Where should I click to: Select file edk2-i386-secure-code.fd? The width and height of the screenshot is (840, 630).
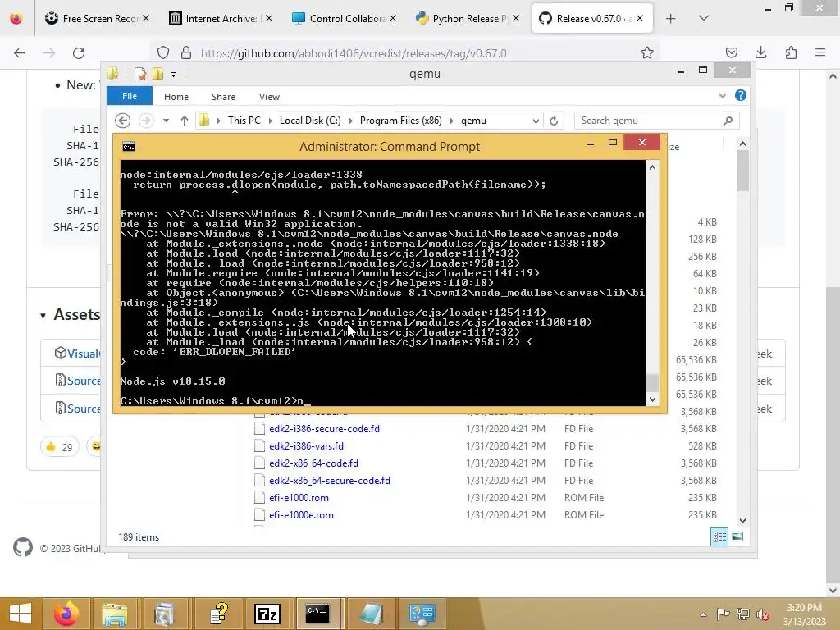click(324, 429)
